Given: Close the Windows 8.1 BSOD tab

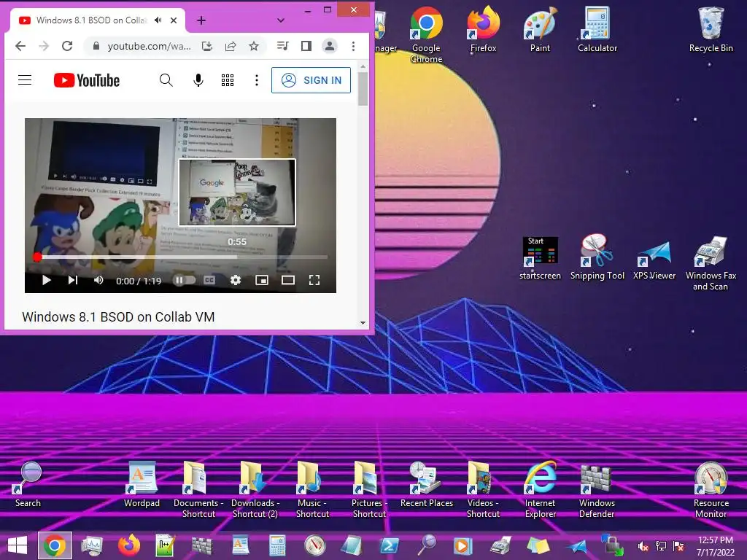Looking at the screenshot, I should [174, 20].
